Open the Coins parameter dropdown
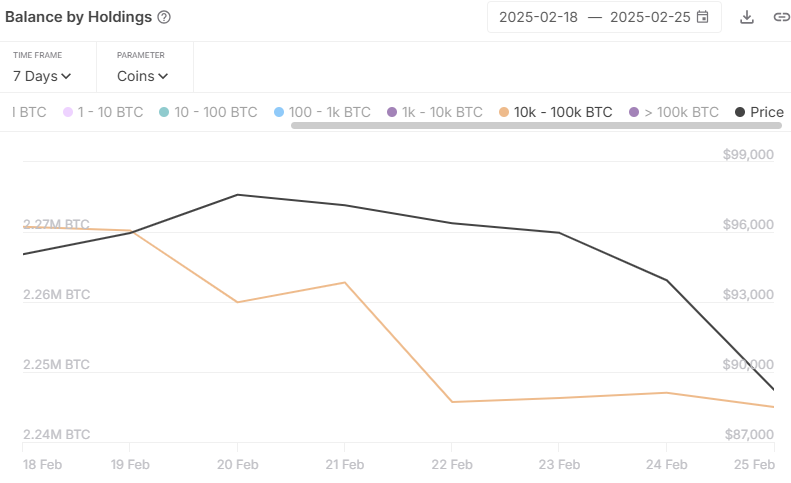 [142, 75]
